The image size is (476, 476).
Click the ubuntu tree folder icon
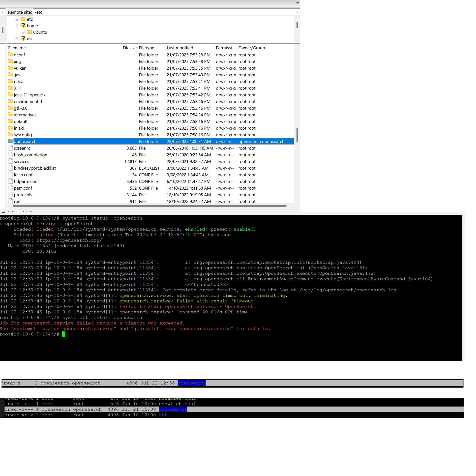point(29,32)
